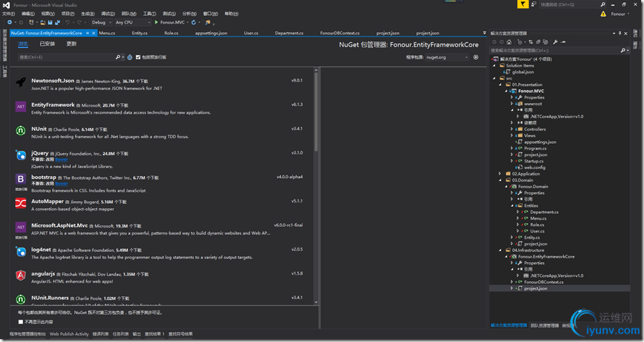
Task: Click the angularjs red shield icon
Action: click(x=21, y=275)
